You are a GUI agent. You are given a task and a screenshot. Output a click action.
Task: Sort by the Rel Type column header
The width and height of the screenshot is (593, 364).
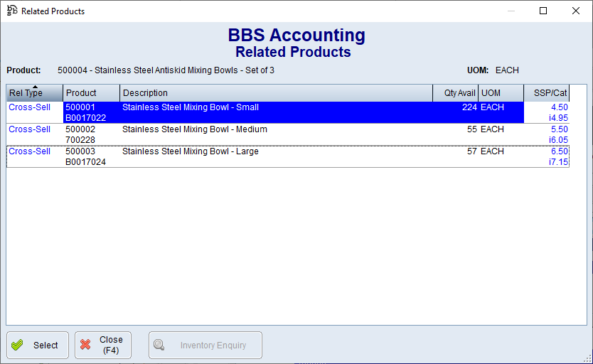34,93
